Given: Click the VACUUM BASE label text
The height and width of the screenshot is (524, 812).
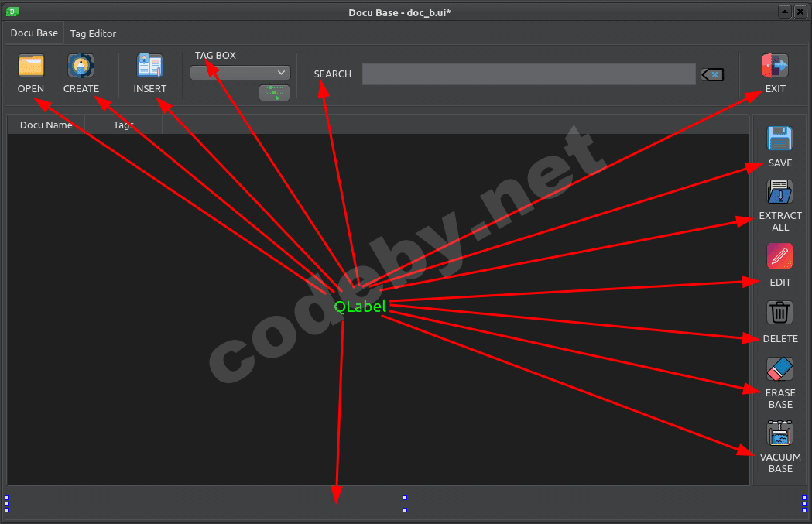Looking at the screenshot, I should point(780,463).
